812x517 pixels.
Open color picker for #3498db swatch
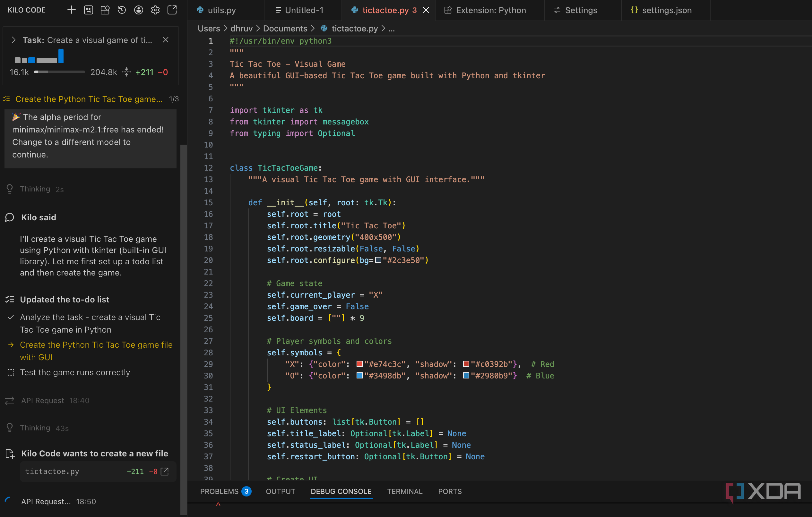(x=359, y=376)
